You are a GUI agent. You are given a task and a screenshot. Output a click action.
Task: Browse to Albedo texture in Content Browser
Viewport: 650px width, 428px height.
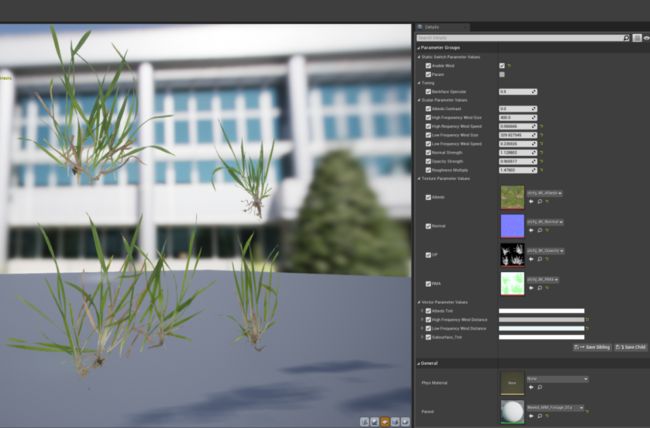[x=540, y=202]
